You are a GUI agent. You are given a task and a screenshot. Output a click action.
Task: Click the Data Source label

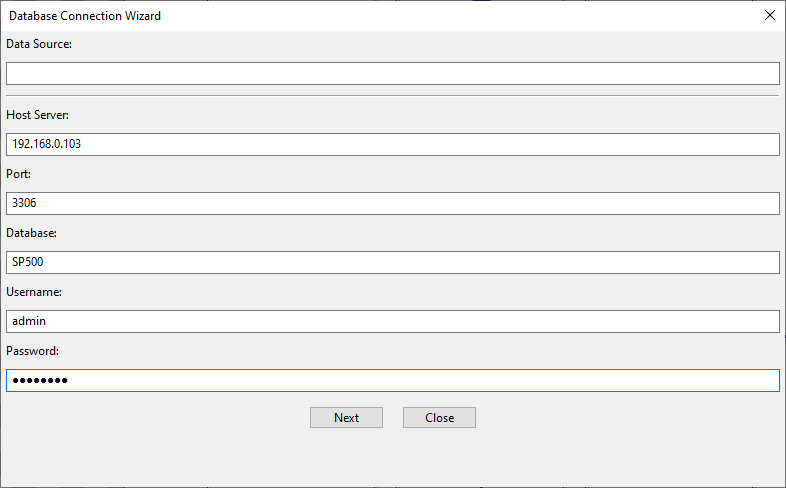[x=39, y=44]
